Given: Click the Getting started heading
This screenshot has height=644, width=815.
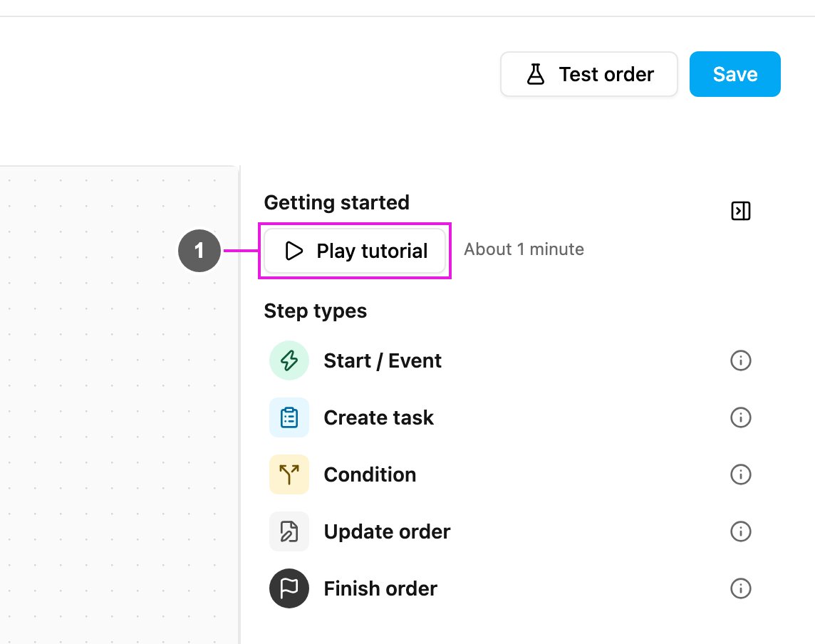Looking at the screenshot, I should (x=337, y=203).
